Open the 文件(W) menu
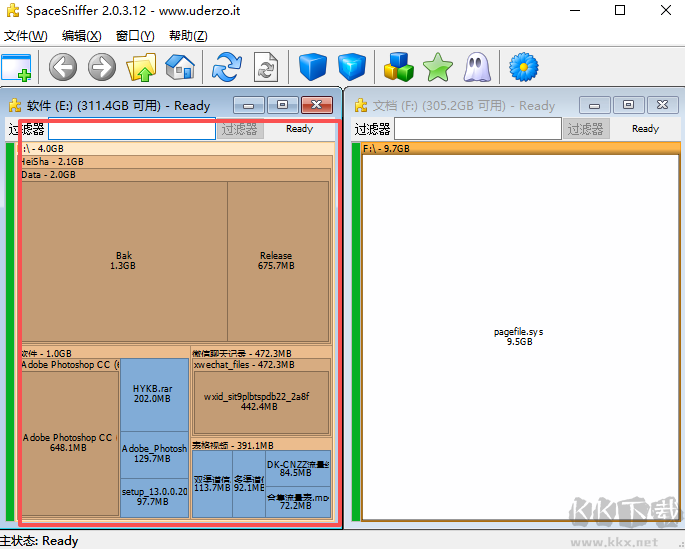Screen dimensions: 685x549 pyautogui.click(x=25, y=36)
